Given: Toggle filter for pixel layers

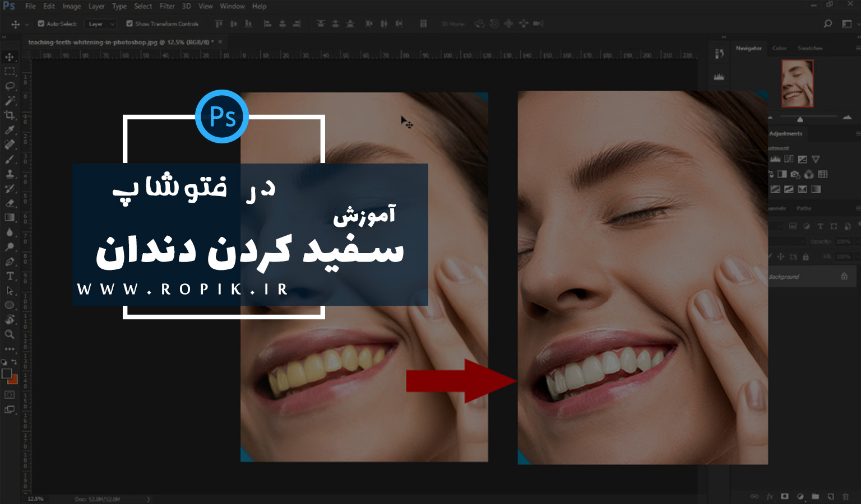Looking at the screenshot, I should (793, 226).
